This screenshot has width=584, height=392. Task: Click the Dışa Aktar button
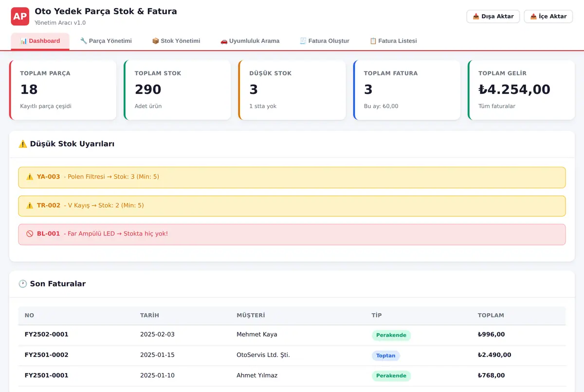[493, 17]
